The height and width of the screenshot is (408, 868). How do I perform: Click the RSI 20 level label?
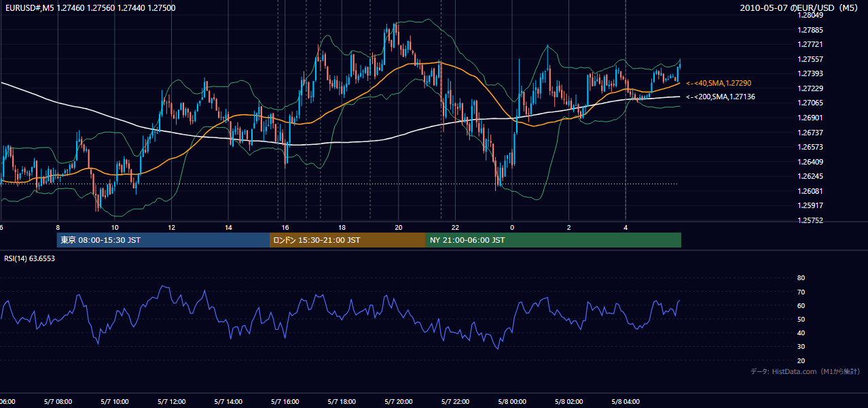(x=801, y=360)
